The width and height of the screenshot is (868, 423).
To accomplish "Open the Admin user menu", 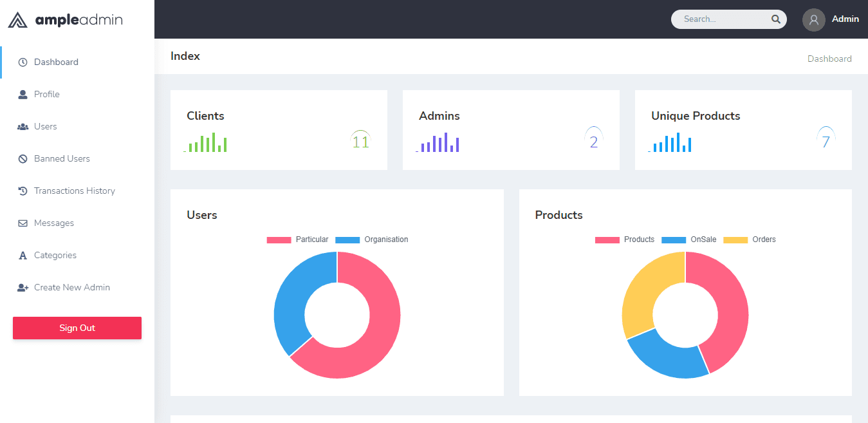I will 845,19.
